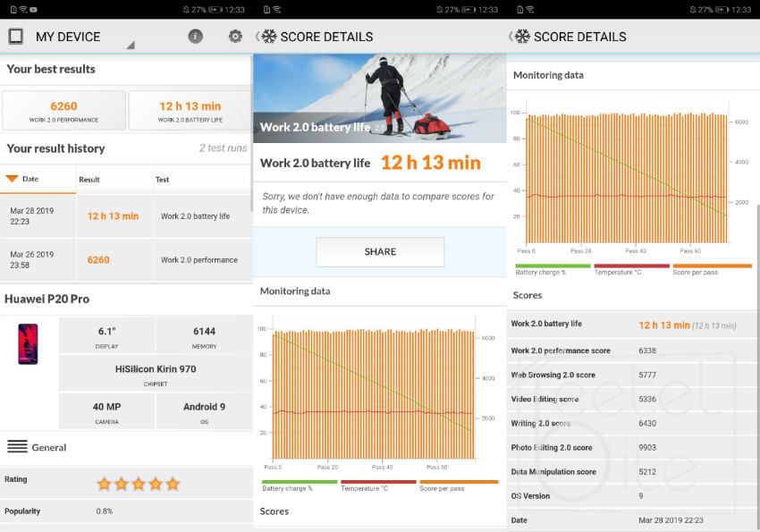Tap the skier banner image
Viewport: 760px width, 532px height.
click(x=380, y=98)
